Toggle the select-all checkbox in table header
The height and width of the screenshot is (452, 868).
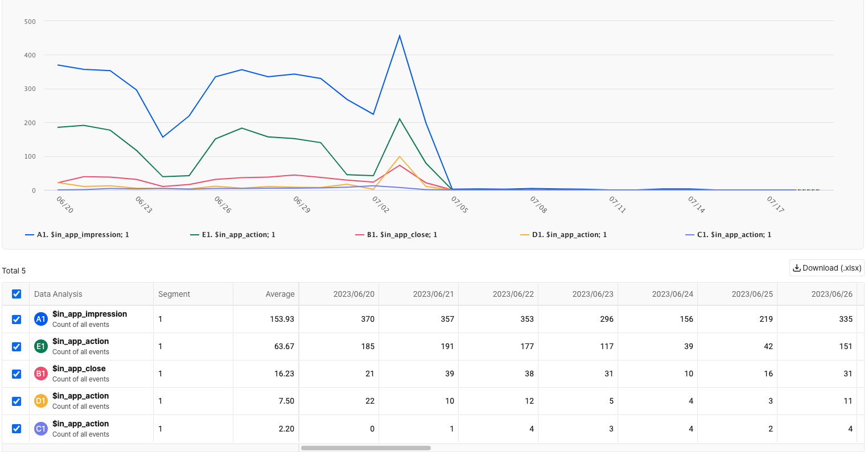17,294
